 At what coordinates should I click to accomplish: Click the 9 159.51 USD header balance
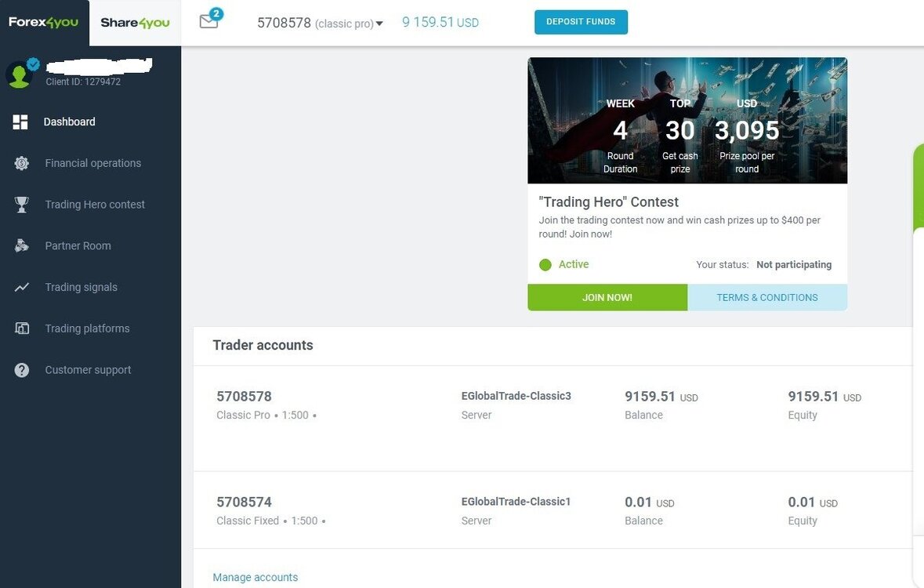440,23
